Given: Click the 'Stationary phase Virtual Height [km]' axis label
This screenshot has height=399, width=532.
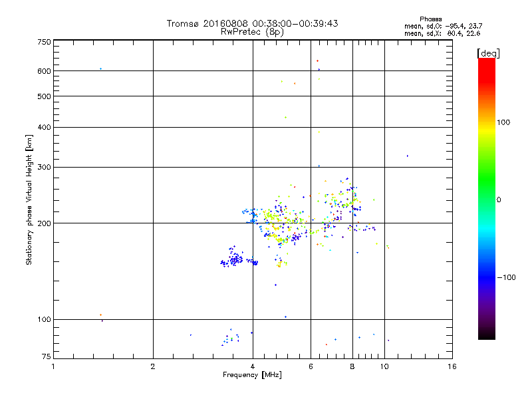Looking at the screenshot, I should point(29,199).
